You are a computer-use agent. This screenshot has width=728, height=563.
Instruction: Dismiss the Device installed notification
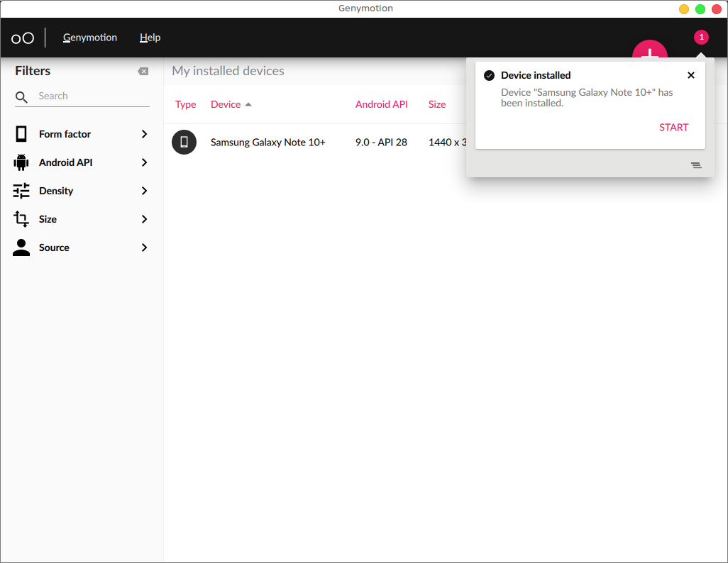click(x=691, y=75)
